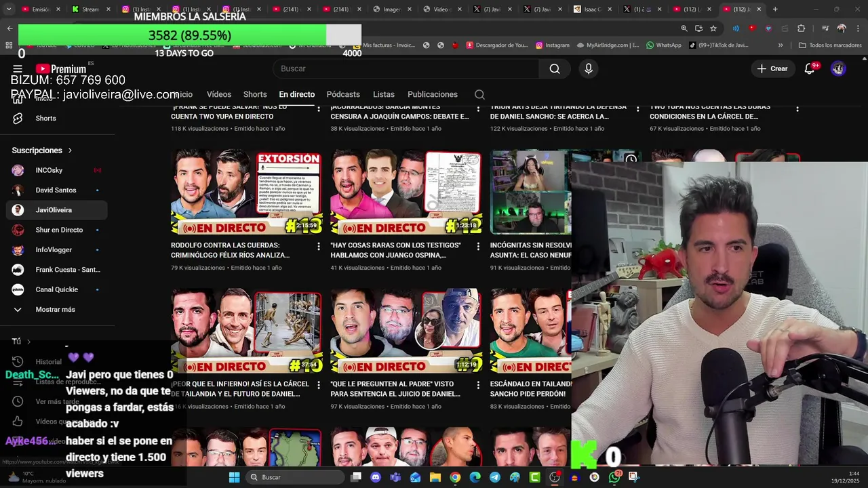Image resolution: width=868 pixels, height=488 pixels.
Task: Open the 'Descargador de You...' bookmark
Action: 496,45
